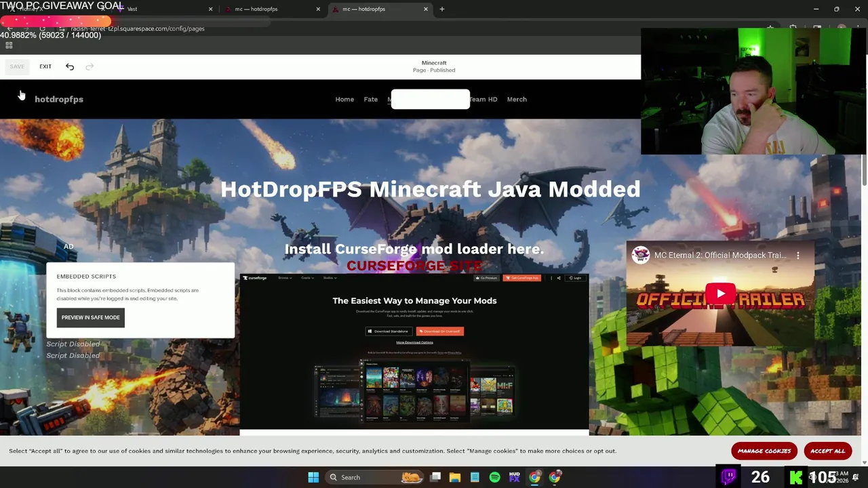Screen dimensions: 868x488
Task: Open first Chrome icon on taskbar
Action: click(x=535, y=477)
